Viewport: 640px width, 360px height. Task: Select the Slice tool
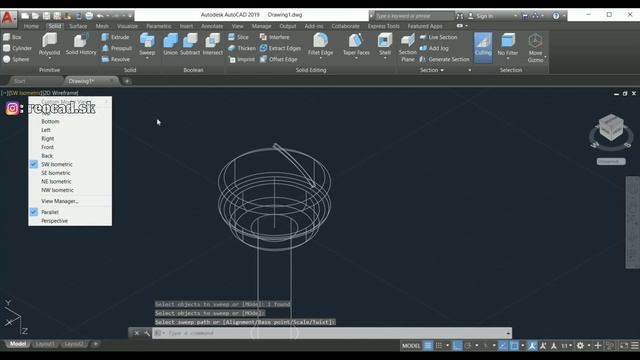(238, 37)
